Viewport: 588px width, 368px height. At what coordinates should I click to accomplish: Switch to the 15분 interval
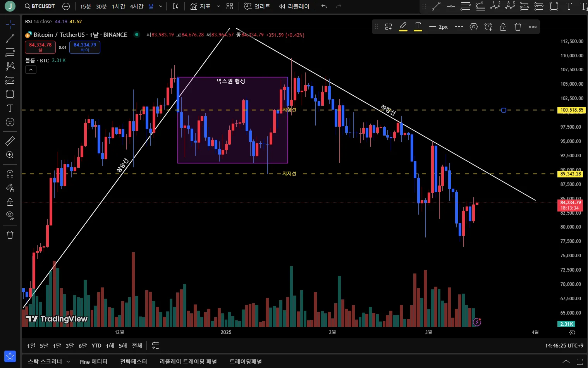(x=86, y=6)
